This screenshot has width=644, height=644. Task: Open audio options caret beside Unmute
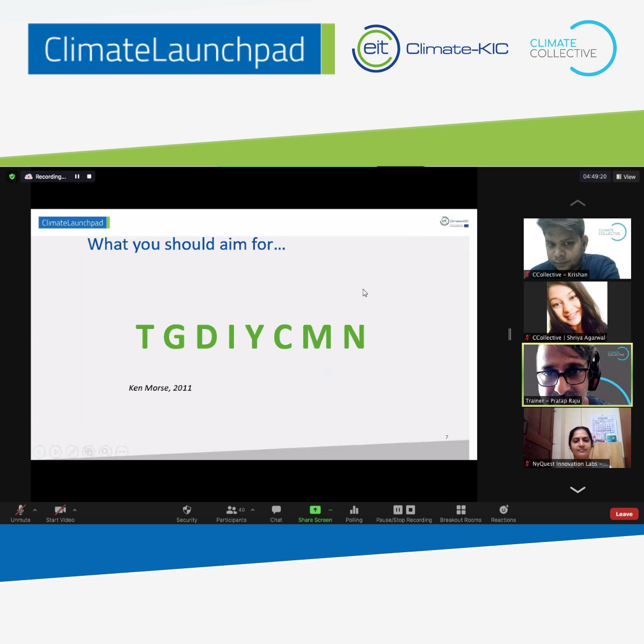pyautogui.click(x=35, y=510)
